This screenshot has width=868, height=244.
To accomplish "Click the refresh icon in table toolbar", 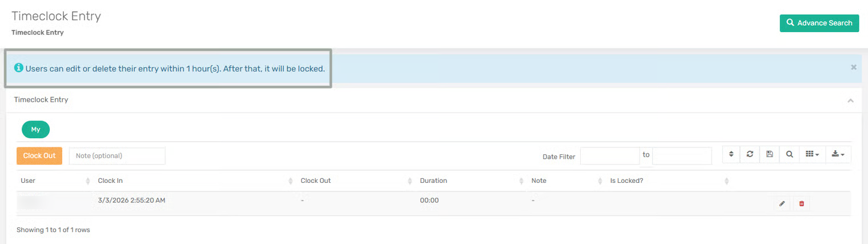I will 750,154.
